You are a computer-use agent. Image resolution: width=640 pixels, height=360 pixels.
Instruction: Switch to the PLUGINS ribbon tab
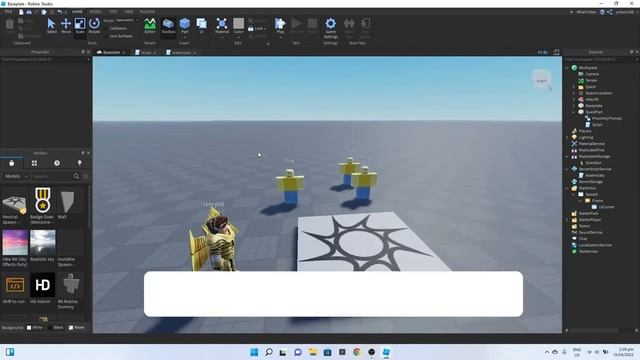[x=147, y=12]
